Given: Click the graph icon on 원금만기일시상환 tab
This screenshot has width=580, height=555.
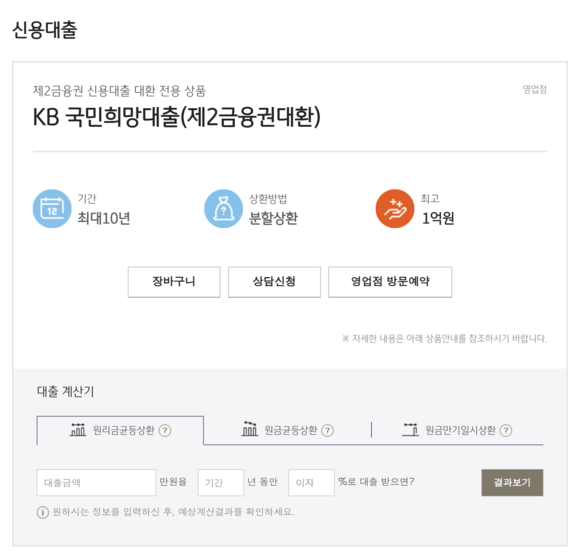Looking at the screenshot, I should coord(411,430).
